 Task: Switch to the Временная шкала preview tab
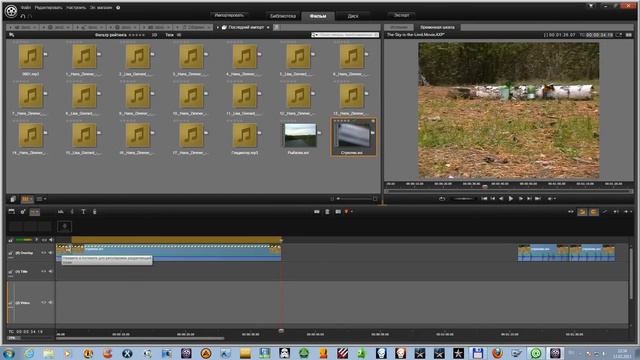[437, 27]
